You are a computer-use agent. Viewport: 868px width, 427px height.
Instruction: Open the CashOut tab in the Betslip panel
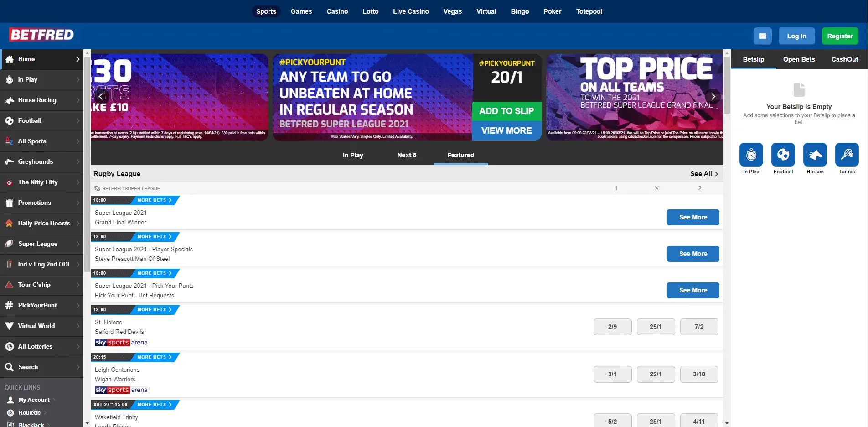(x=845, y=59)
